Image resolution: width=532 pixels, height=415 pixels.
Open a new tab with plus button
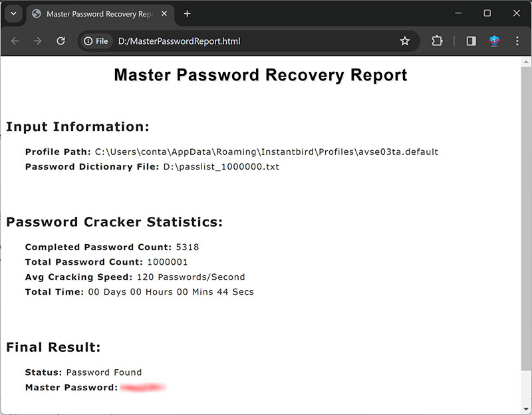187,14
